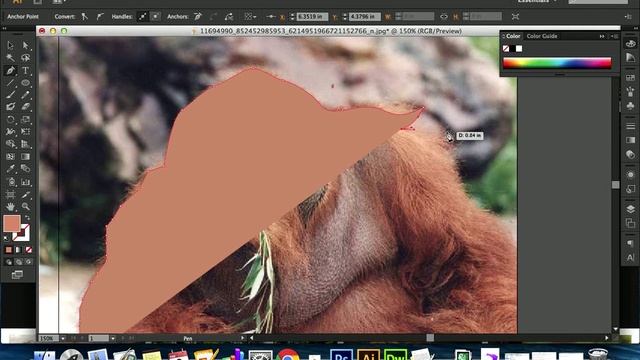Select the Magic Wand tool

(x=10, y=58)
